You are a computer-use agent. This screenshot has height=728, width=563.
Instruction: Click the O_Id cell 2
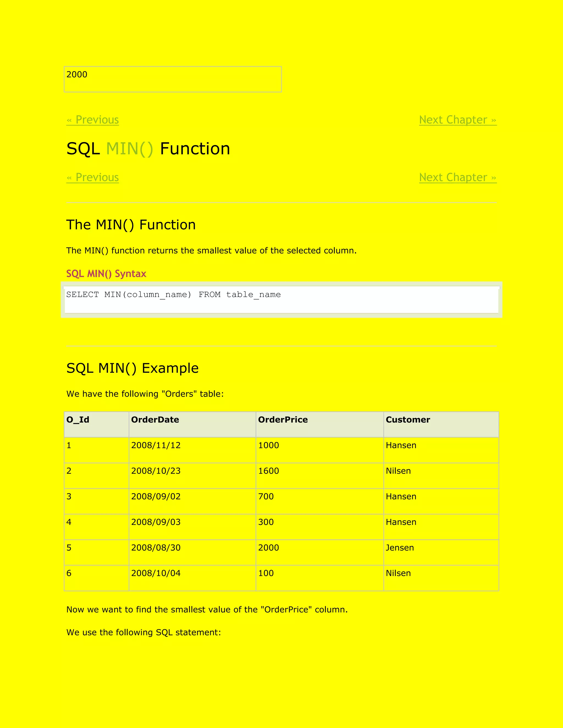point(96,476)
